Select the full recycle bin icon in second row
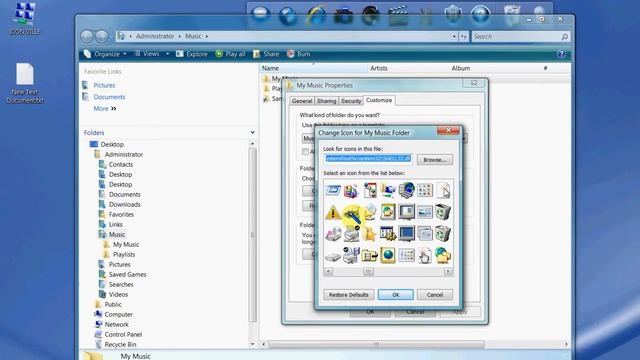Image resolution: width=640 pixels, height=360 pixels. pos(443,212)
